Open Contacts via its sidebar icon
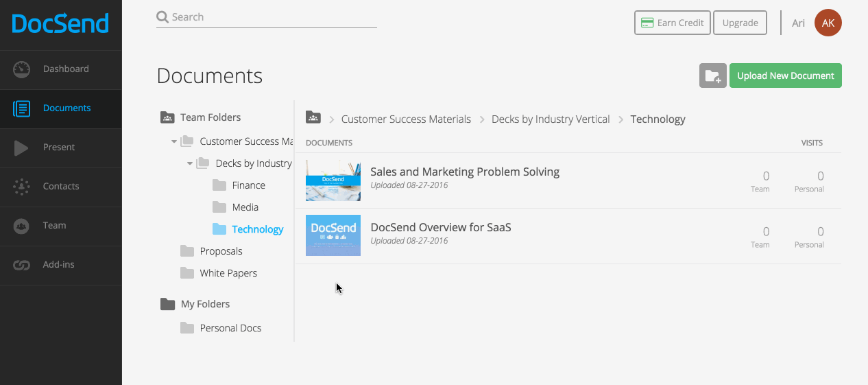The image size is (868, 385). tap(22, 187)
